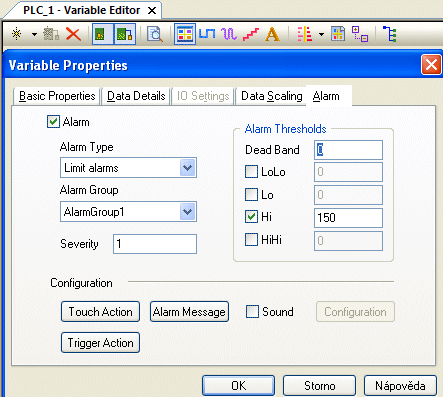Screen dimensions: 443x397
Task: Click the Trigger Action button
Action: [x=100, y=343]
